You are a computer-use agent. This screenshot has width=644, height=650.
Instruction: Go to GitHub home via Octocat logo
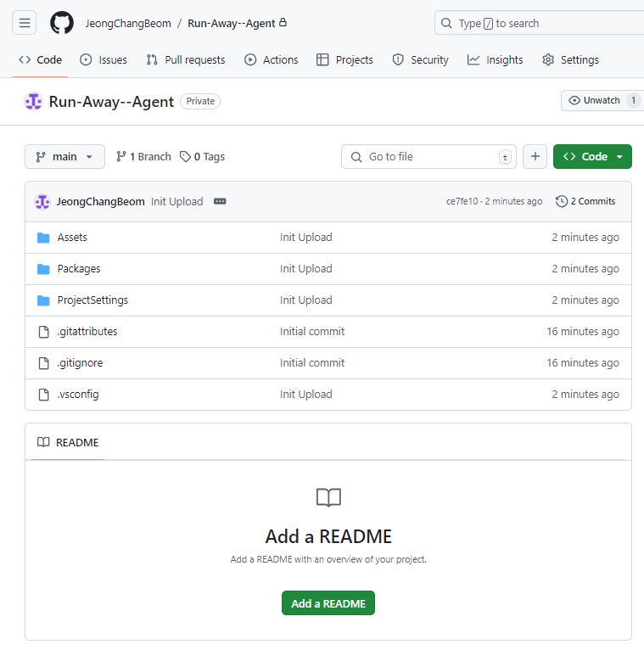click(62, 23)
